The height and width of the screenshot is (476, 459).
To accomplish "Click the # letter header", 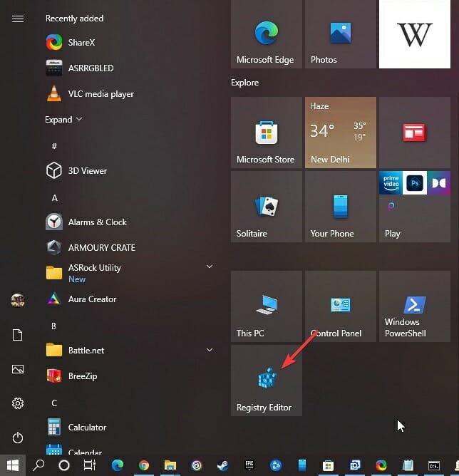I will point(54,146).
